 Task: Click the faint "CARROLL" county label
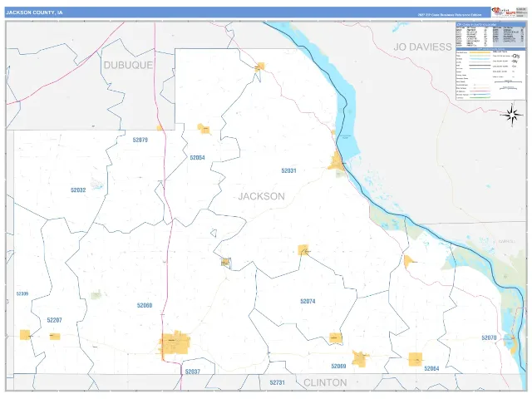click(x=506, y=241)
